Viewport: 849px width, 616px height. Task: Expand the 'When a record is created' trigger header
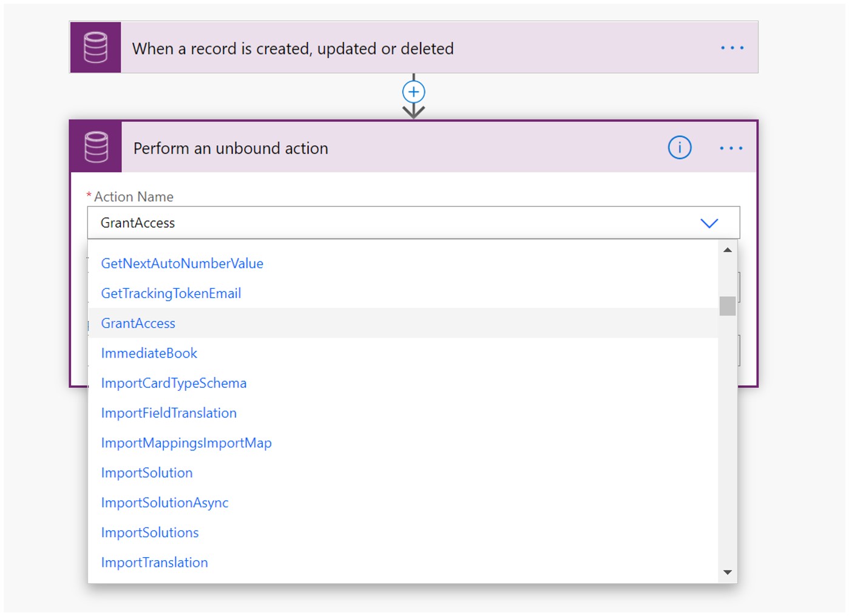point(414,47)
